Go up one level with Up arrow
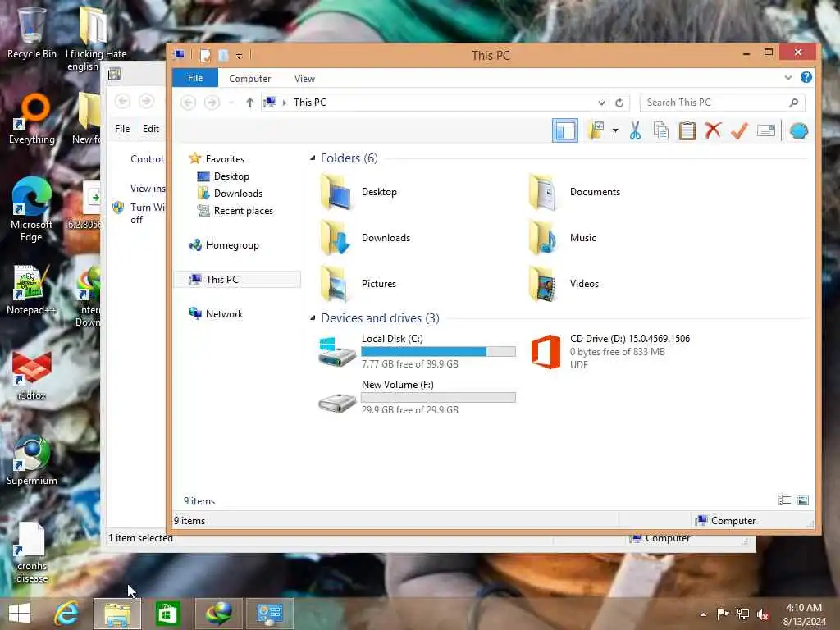 click(249, 103)
